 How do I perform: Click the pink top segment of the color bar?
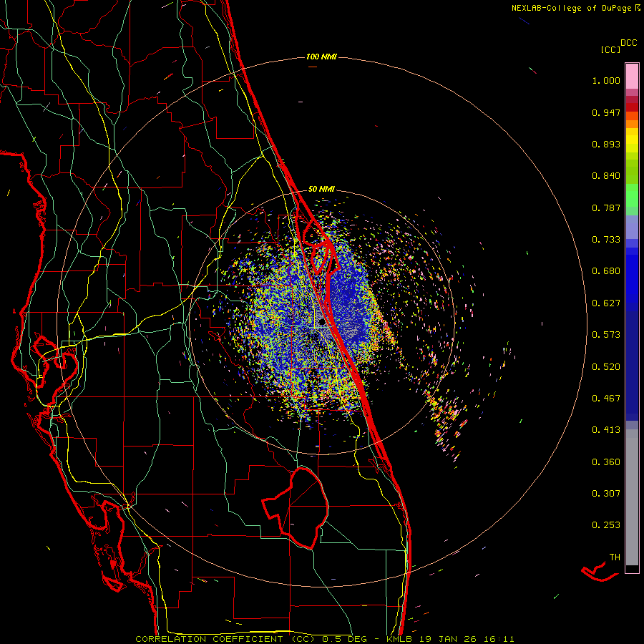coord(632,77)
